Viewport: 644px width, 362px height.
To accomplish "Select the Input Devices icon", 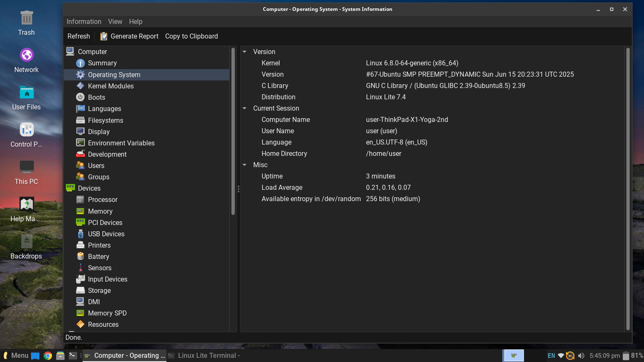I will point(80,279).
